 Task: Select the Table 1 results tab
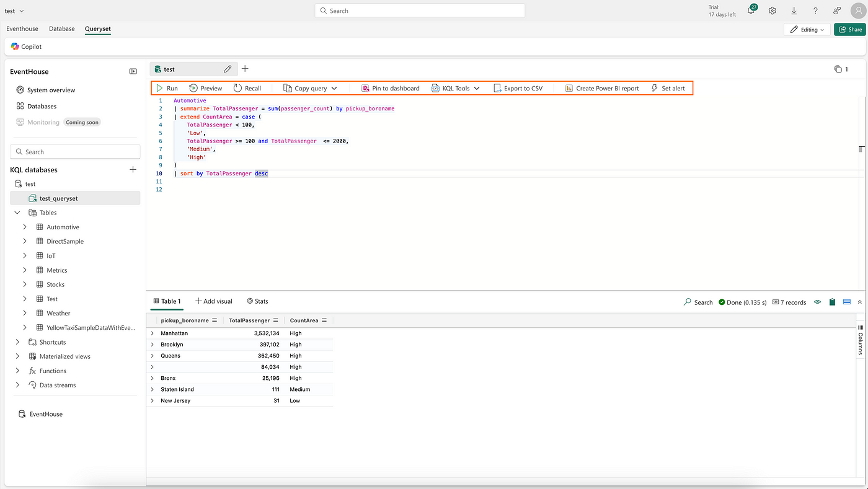coord(167,301)
